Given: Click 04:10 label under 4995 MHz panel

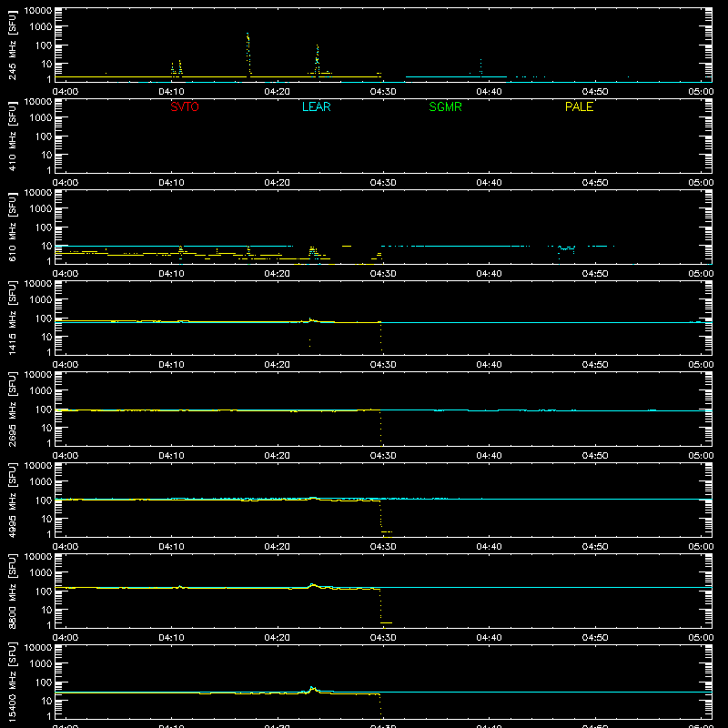Looking at the screenshot, I should [171, 547].
